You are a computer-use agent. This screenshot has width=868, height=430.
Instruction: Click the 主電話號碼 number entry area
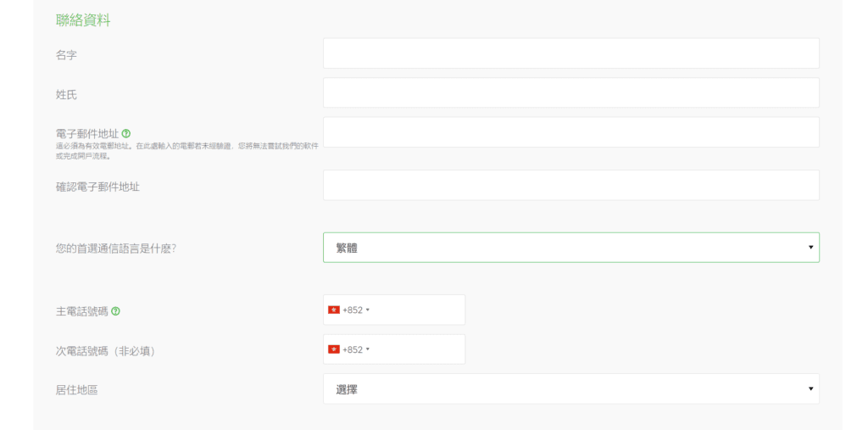click(x=418, y=310)
